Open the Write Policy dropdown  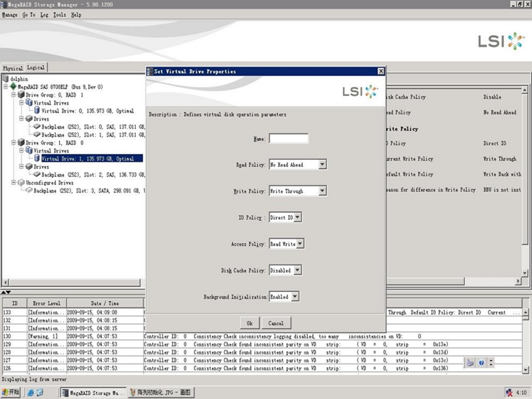(322, 191)
